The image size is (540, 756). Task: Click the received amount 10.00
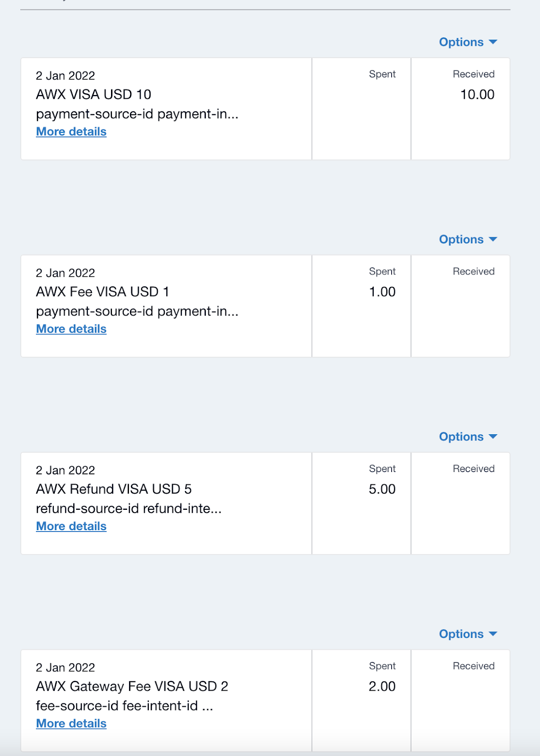click(x=477, y=94)
